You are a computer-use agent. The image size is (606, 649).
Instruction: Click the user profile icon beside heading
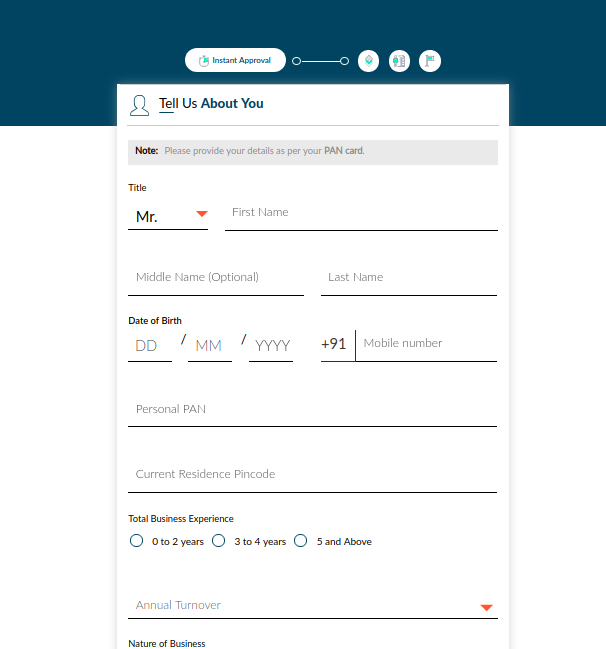(140, 104)
